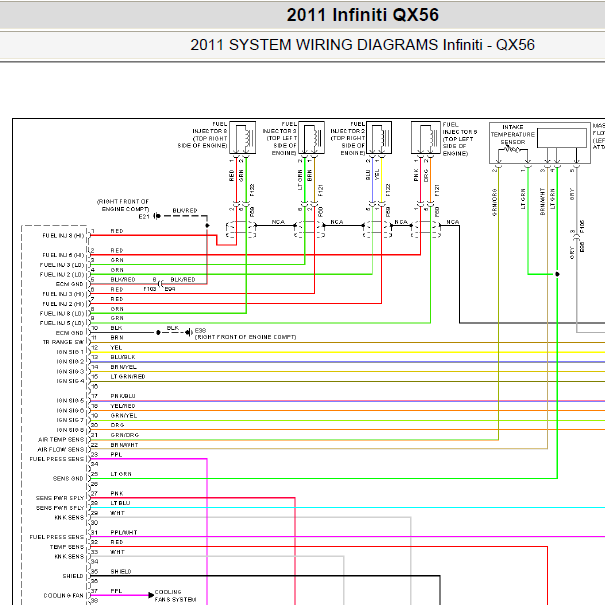
Task: Click the 'IGN SIG 6' pin label
Action: click(70, 411)
